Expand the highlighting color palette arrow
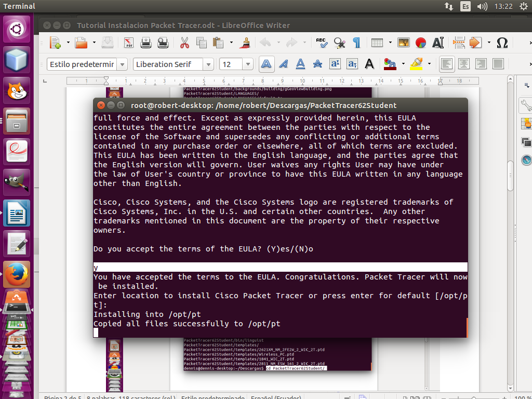The width and height of the screenshot is (532, 399). [x=429, y=64]
